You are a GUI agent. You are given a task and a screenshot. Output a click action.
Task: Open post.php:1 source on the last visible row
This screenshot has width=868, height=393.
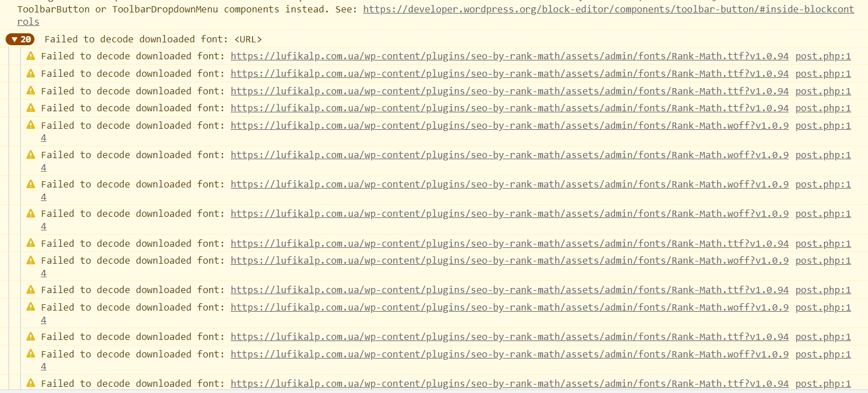coord(823,383)
